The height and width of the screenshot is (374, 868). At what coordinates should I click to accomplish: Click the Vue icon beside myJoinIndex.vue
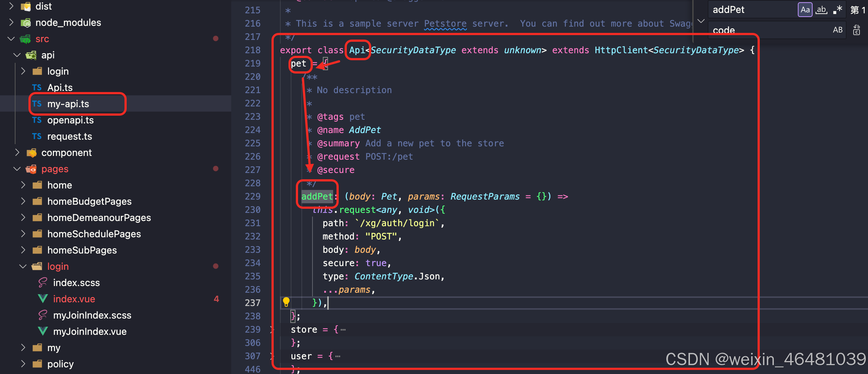(x=42, y=331)
